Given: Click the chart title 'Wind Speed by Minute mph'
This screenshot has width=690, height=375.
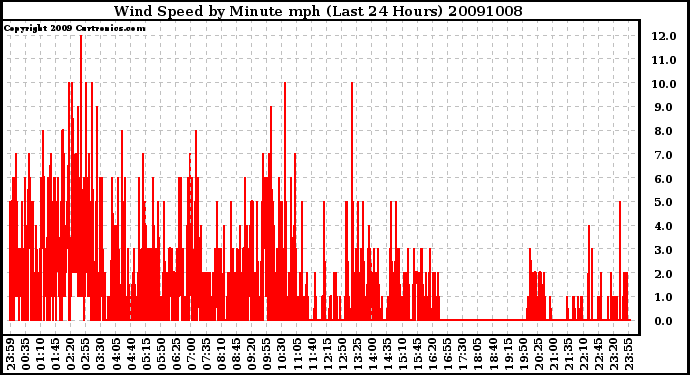Looking at the screenshot, I should point(217,11).
